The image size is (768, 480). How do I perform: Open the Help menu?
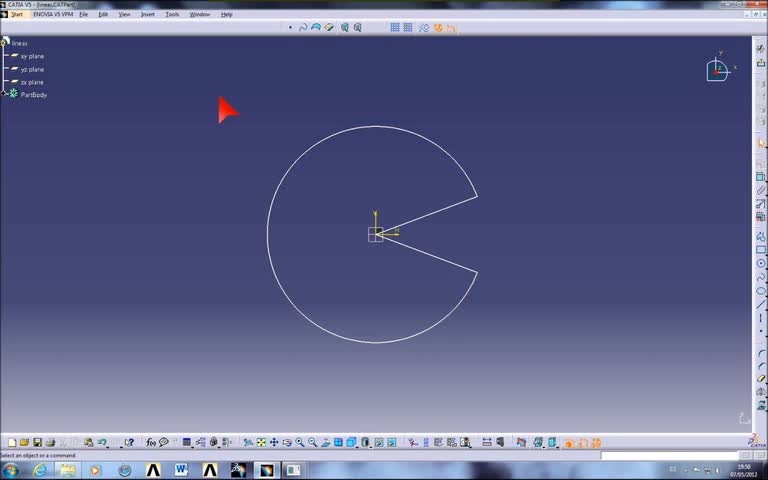[226, 14]
